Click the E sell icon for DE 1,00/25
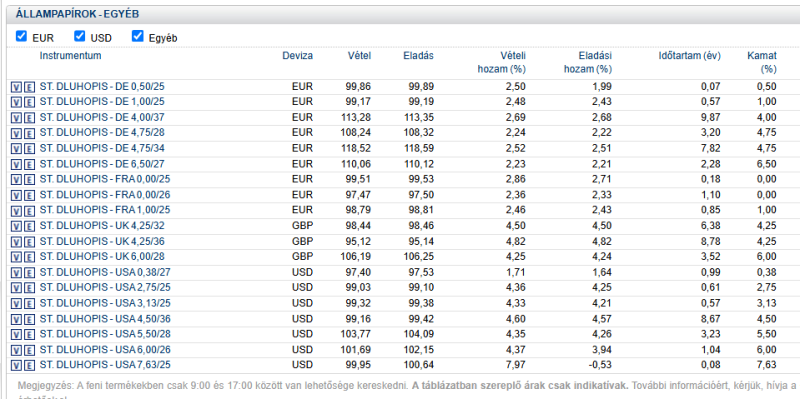 (29, 102)
